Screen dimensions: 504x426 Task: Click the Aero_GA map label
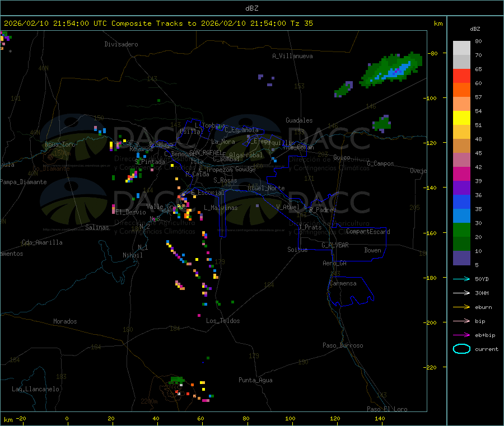[x=335, y=263]
